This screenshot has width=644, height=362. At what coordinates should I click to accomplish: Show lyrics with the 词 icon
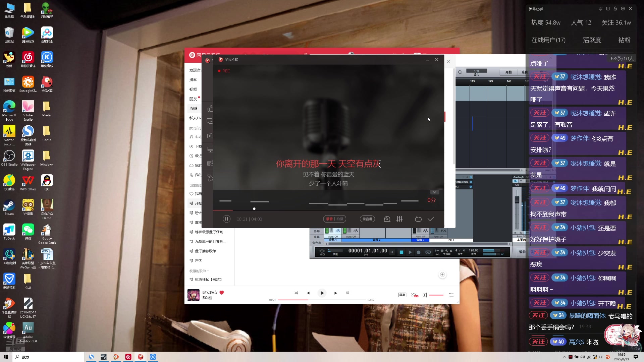(348, 293)
